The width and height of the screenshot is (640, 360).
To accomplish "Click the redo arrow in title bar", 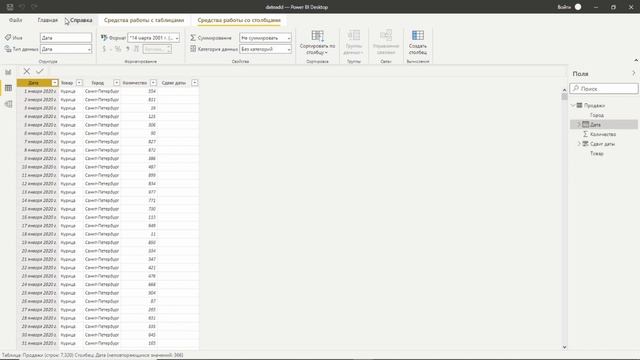I will [x=34, y=7].
